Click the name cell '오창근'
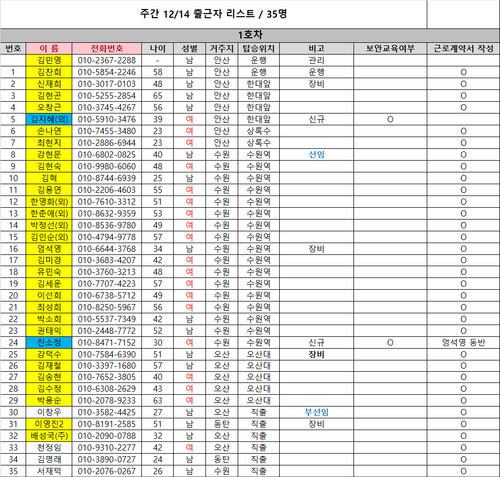Image resolution: width=500 pixels, height=477 pixels. 49,107
